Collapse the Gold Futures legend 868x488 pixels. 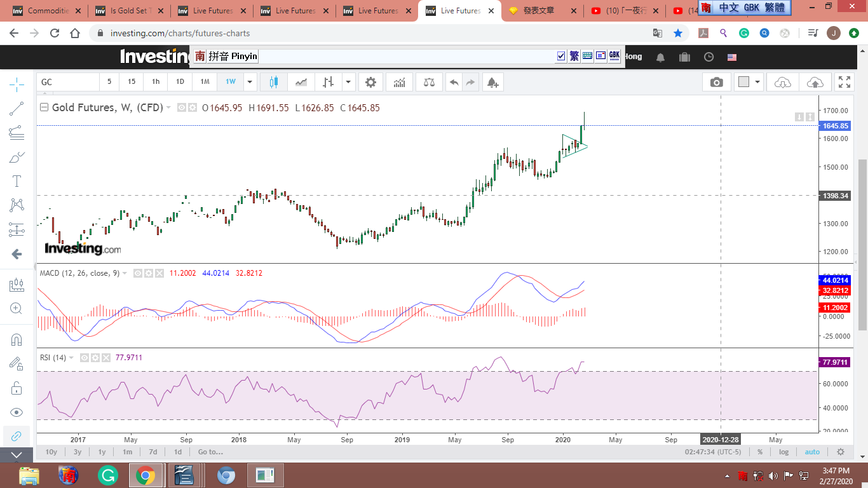pos(44,107)
